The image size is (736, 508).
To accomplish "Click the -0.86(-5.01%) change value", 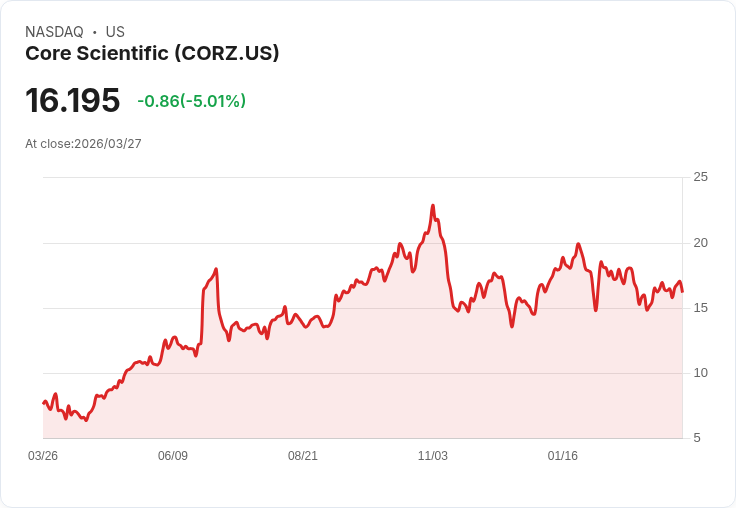I will click(192, 101).
